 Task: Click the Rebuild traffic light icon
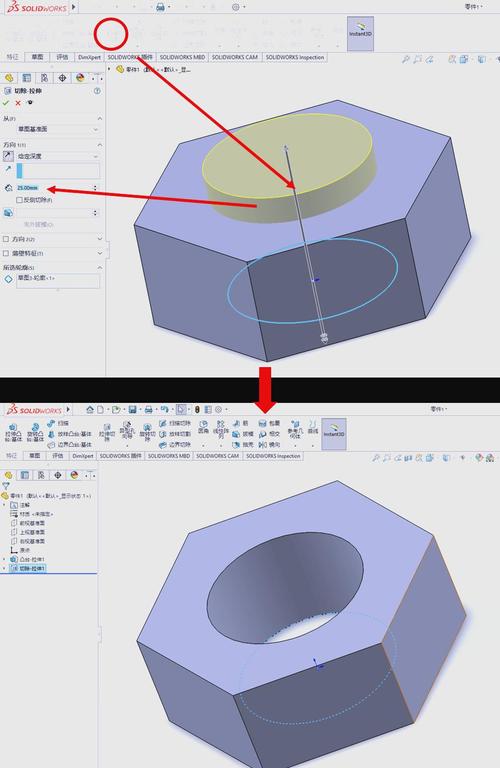pos(197,409)
